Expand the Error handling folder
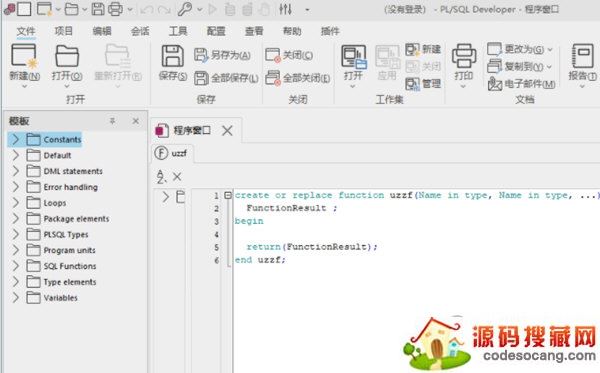Viewport: 600px width, 373px height. coord(15,187)
